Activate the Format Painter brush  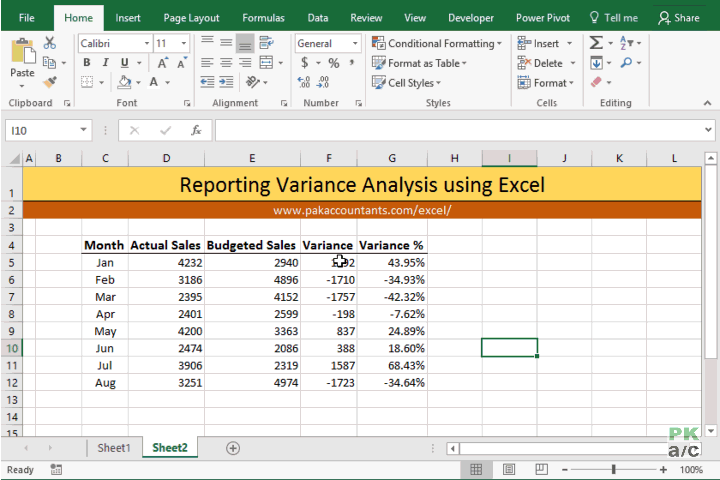coord(50,82)
